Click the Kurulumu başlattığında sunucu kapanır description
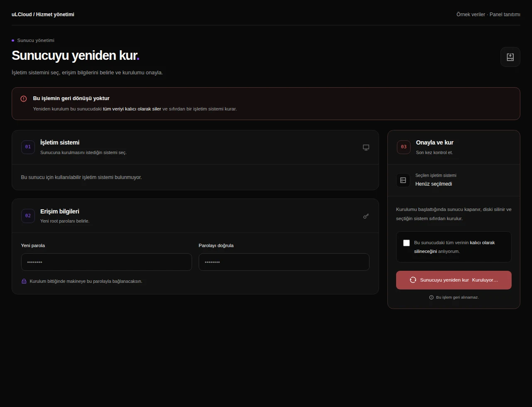 [454, 214]
